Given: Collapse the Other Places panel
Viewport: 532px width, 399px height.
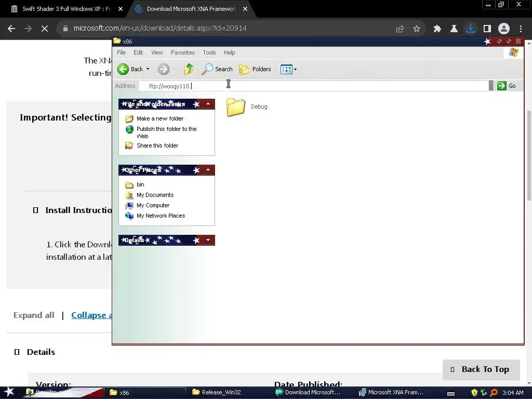Looking at the screenshot, I should (208, 170).
